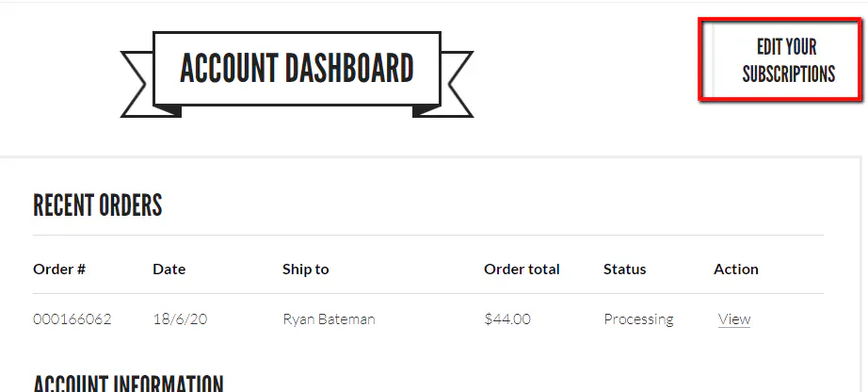
Task: View order 000166062 details
Action: (733, 319)
